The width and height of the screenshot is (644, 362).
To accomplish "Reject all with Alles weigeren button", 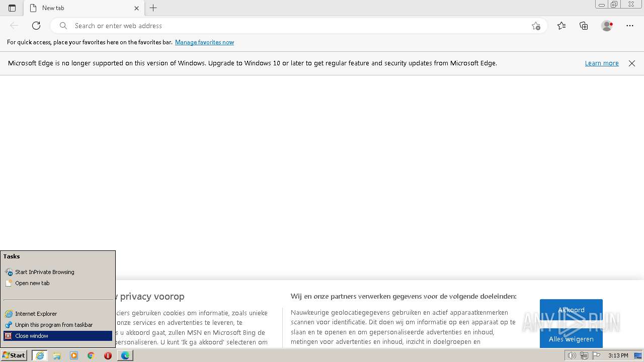I will click(x=571, y=339).
